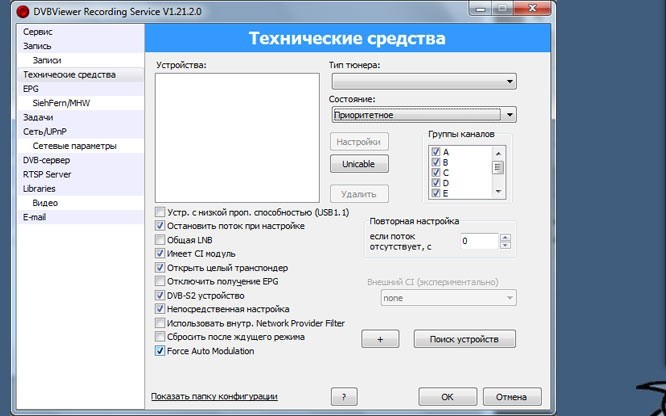Decrease the stream missing seconds spinner
666x416 pixels.
(x=505, y=245)
